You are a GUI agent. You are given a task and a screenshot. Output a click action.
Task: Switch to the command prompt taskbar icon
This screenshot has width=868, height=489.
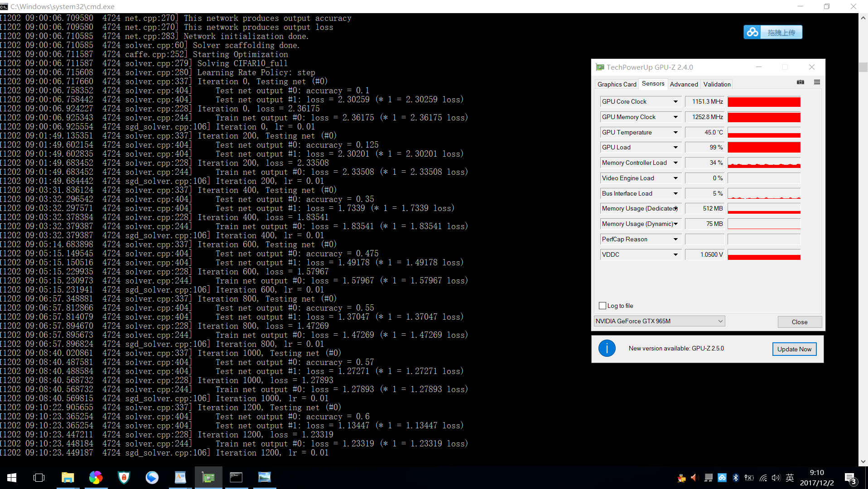tap(236, 478)
